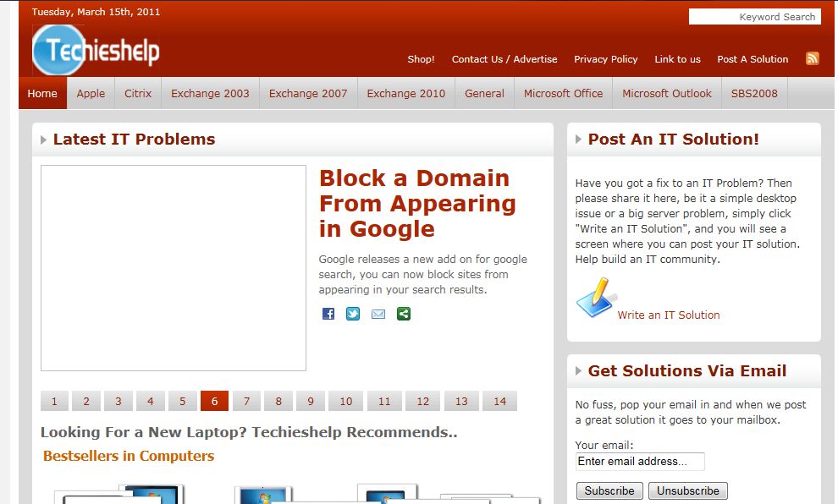The image size is (838, 504).
Task: Select slide number 11
Action: pyautogui.click(x=384, y=401)
